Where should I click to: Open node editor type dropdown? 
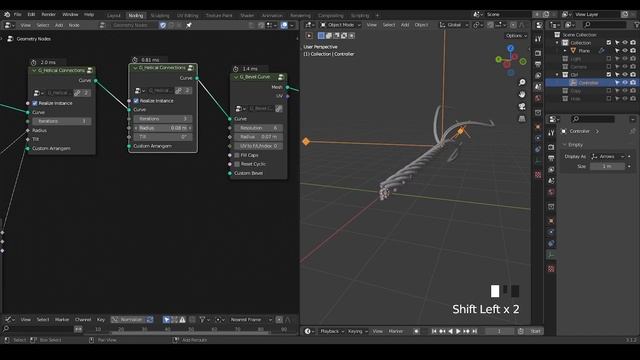pos(9,25)
